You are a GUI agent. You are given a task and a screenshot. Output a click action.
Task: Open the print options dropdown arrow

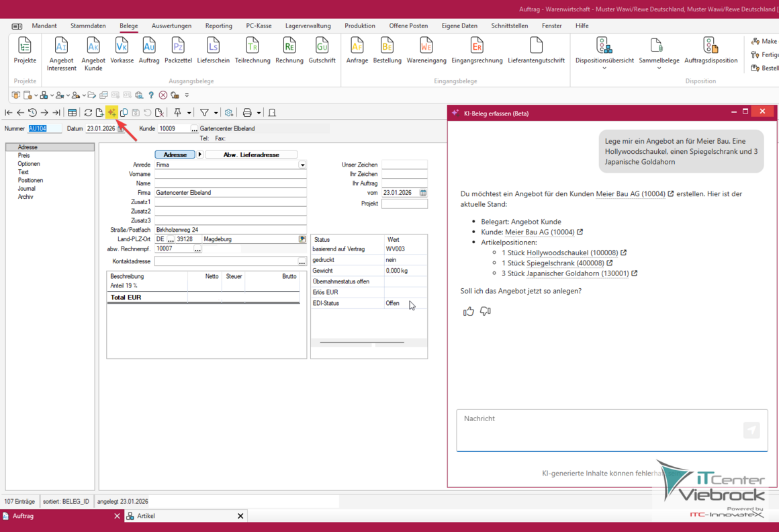(259, 114)
